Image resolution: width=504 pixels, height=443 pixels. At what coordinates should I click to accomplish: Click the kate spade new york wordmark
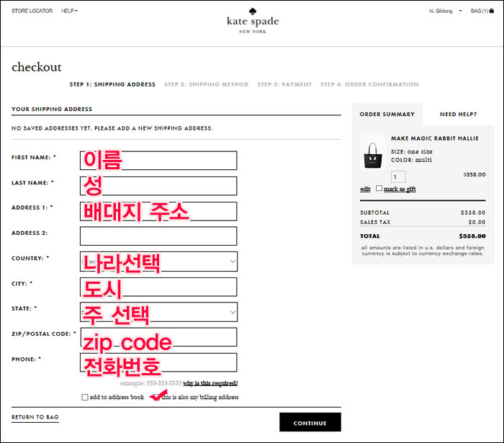[253, 24]
